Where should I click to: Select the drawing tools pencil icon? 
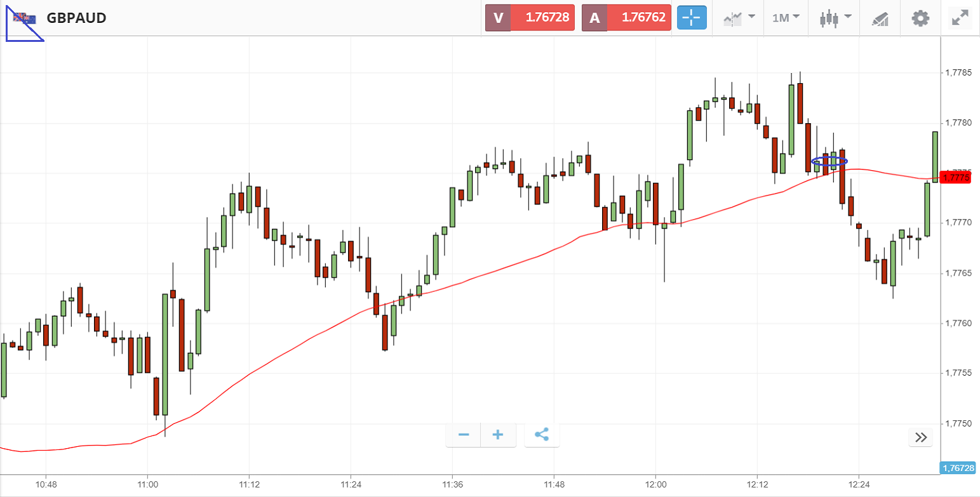tap(880, 18)
